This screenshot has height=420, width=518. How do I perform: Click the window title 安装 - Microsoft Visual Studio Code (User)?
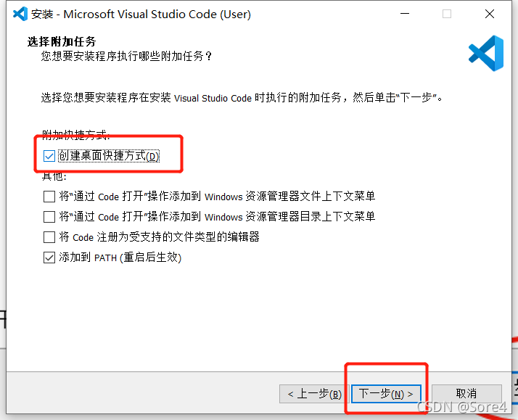(141, 15)
